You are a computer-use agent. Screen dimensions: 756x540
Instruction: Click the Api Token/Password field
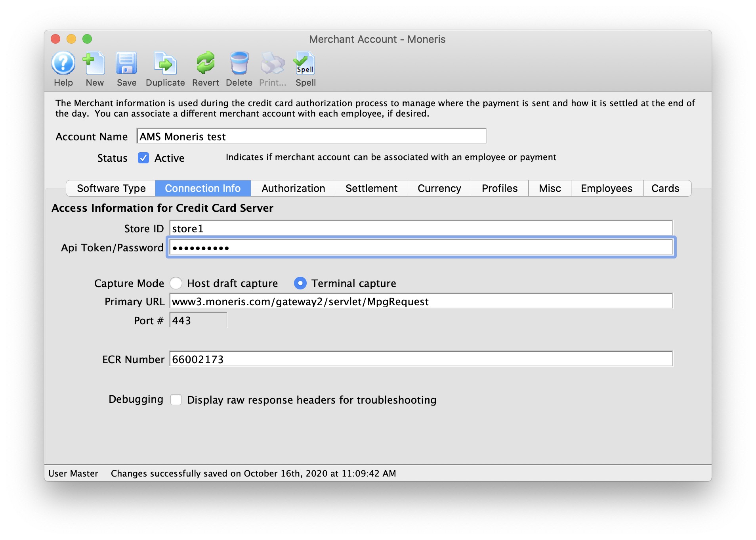pyautogui.click(x=421, y=248)
